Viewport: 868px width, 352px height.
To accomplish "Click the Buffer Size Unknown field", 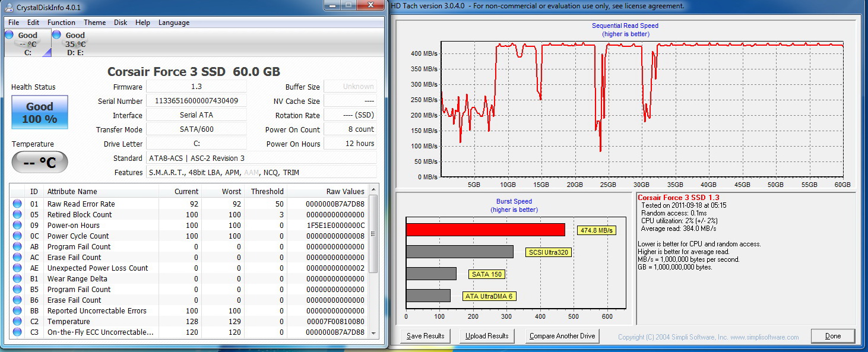I will (x=350, y=87).
